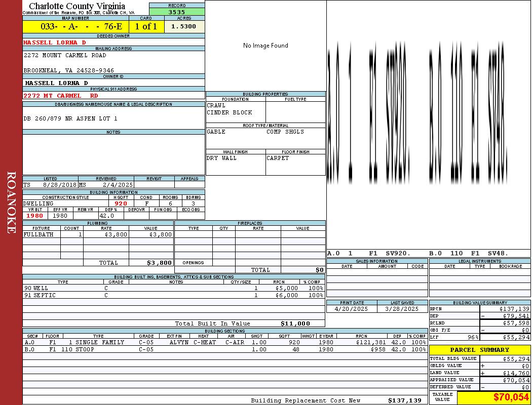Select legal description DB 260/879 NR ASPEN LOT 1
The height and width of the screenshot is (405, 532).
(x=70, y=118)
